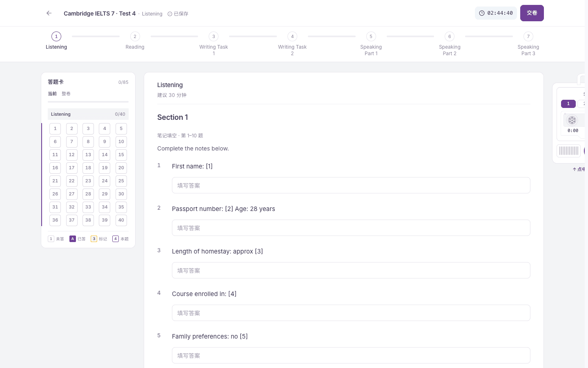Open question 36 in the answer card
588x368 pixels.
click(55, 220)
